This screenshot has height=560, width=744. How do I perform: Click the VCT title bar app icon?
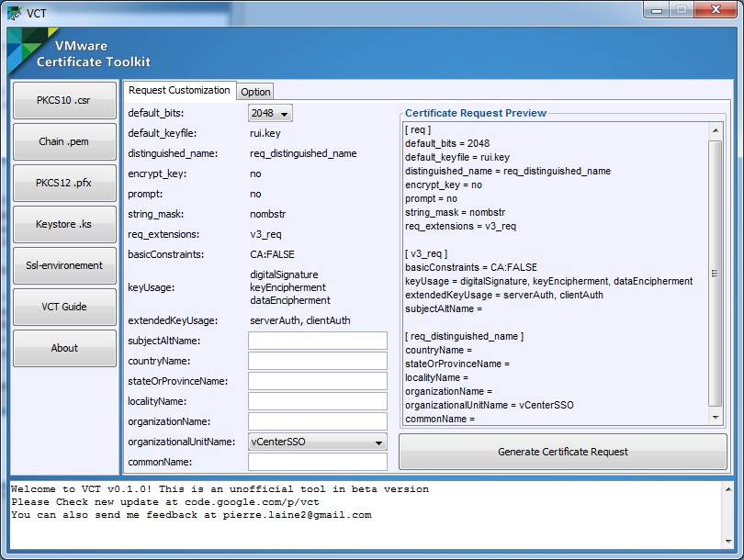tap(15, 13)
